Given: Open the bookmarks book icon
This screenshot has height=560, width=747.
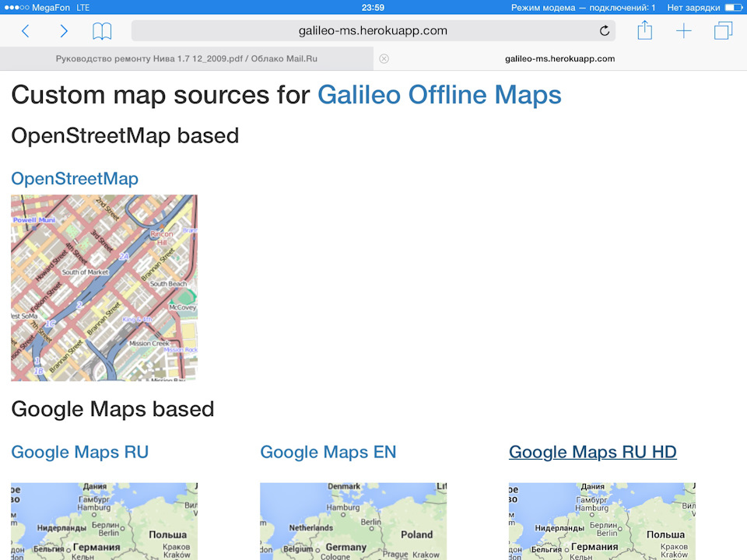Looking at the screenshot, I should [x=102, y=31].
